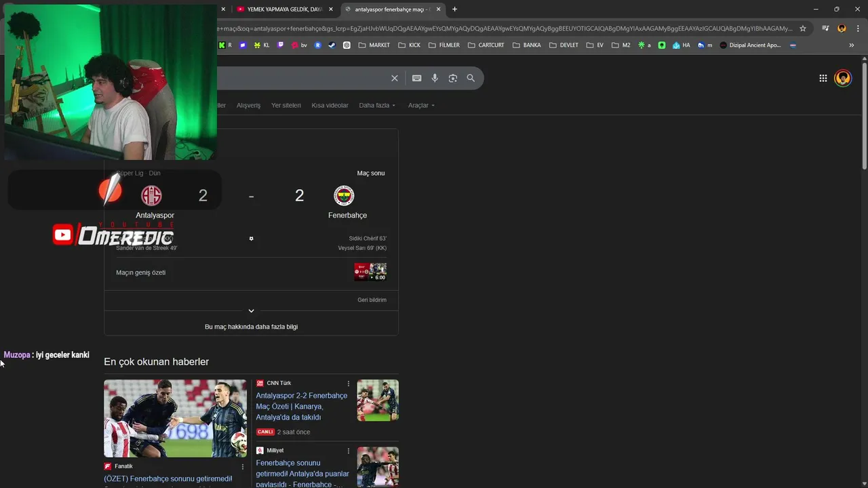
Task: Open Chrome media control icon
Action: [x=825, y=28]
